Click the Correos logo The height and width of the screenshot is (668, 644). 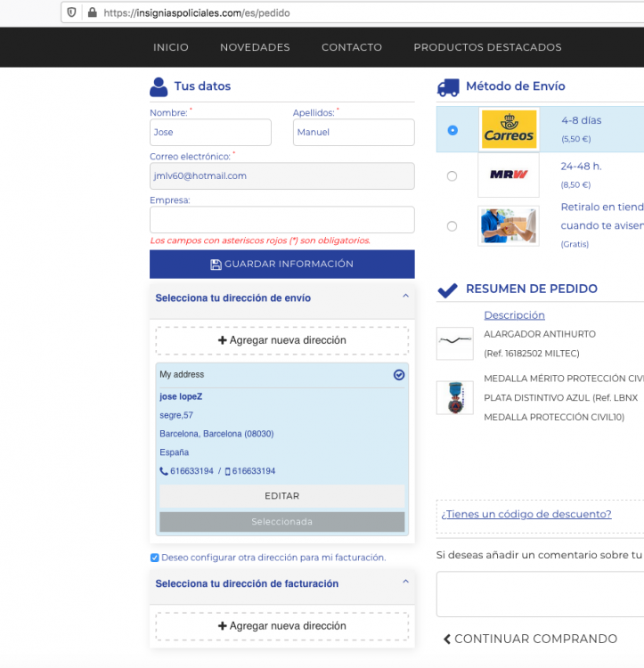click(509, 129)
